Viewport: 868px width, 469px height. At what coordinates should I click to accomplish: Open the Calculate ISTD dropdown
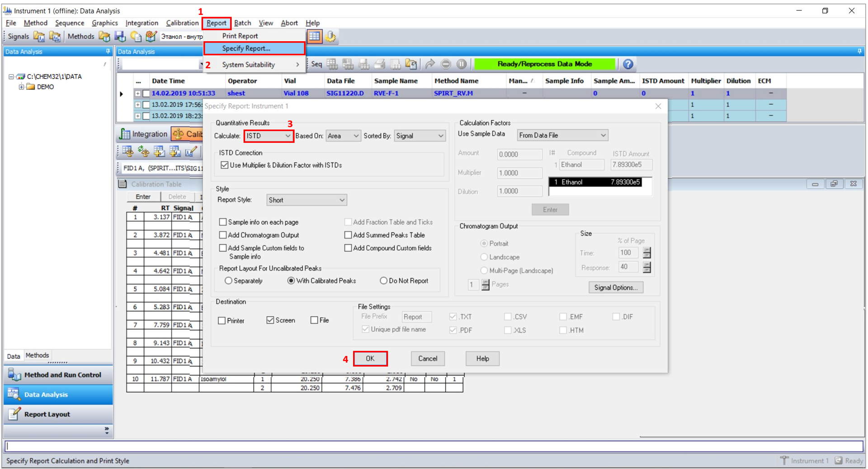tap(269, 136)
